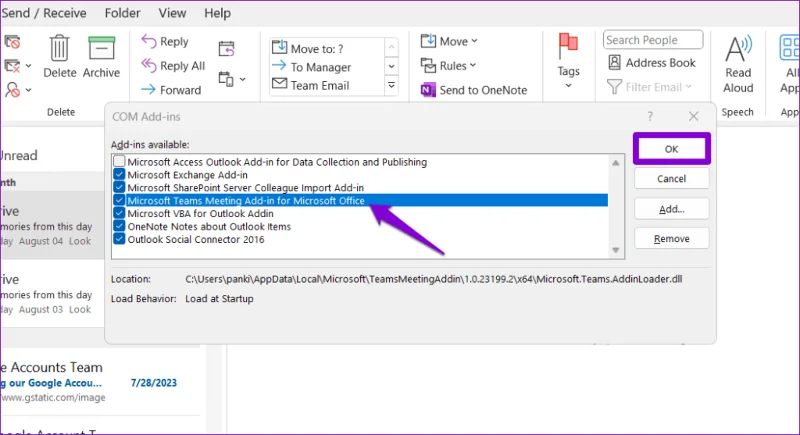Open the Rules dropdown
The width and height of the screenshot is (800, 435).
coord(448,65)
